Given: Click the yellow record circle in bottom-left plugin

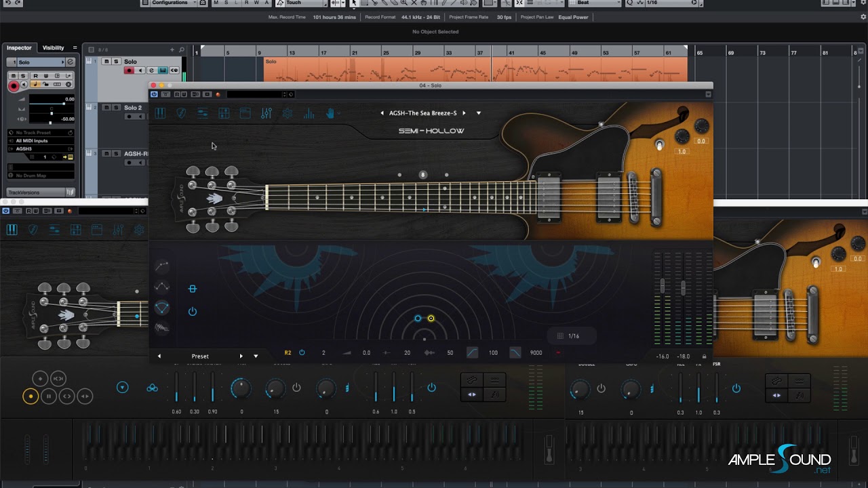Looking at the screenshot, I should click(x=30, y=396).
